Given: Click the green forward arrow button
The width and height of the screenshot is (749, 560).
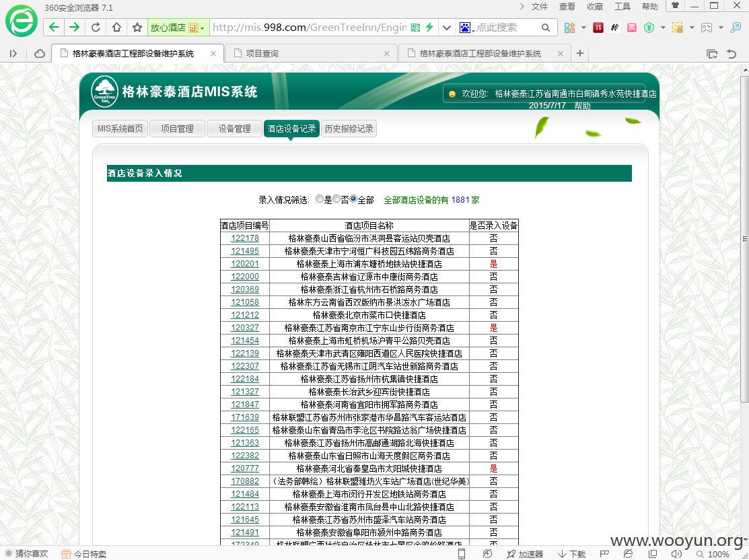Looking at the screenshot, I should [x=75, y=27].
